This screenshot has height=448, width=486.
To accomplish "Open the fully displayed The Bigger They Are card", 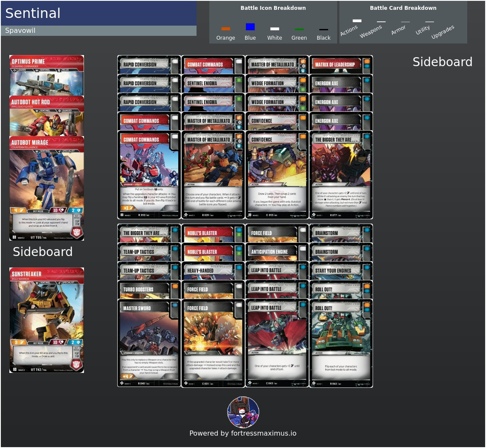I will 341,175.
